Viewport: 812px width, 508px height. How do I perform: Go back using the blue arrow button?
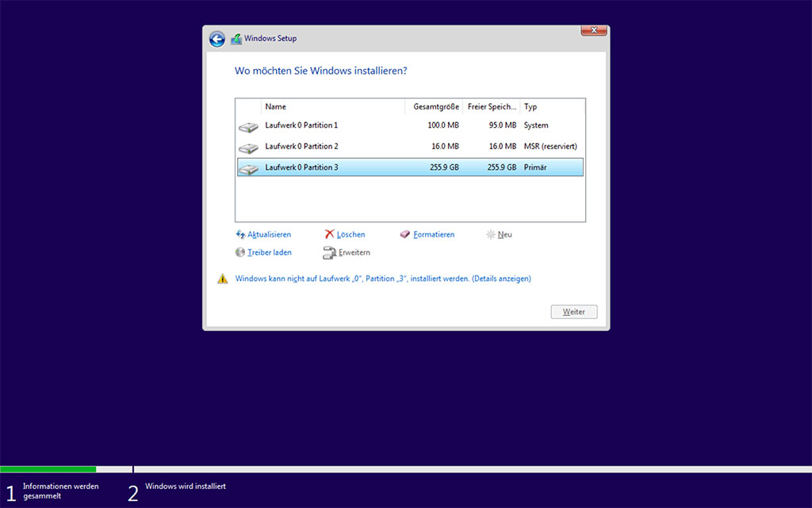217,39
